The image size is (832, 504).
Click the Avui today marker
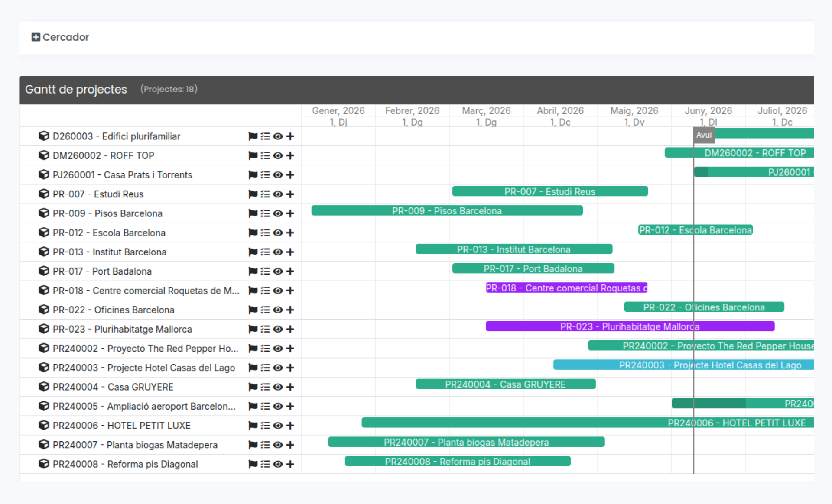[x=704, y=135]
